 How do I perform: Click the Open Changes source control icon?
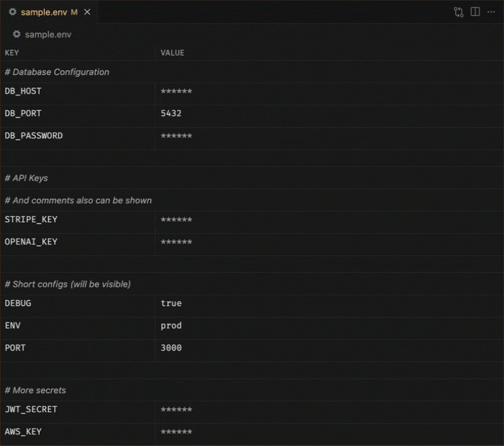459,12
